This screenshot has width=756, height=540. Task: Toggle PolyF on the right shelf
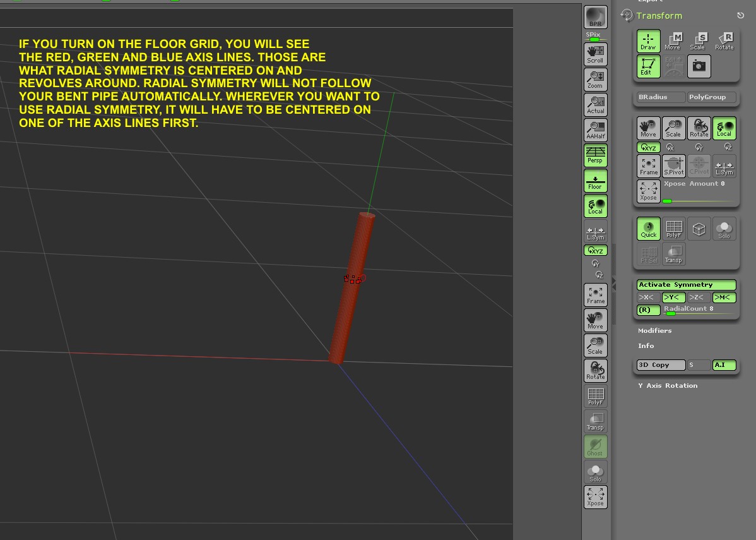click(596, 396)
